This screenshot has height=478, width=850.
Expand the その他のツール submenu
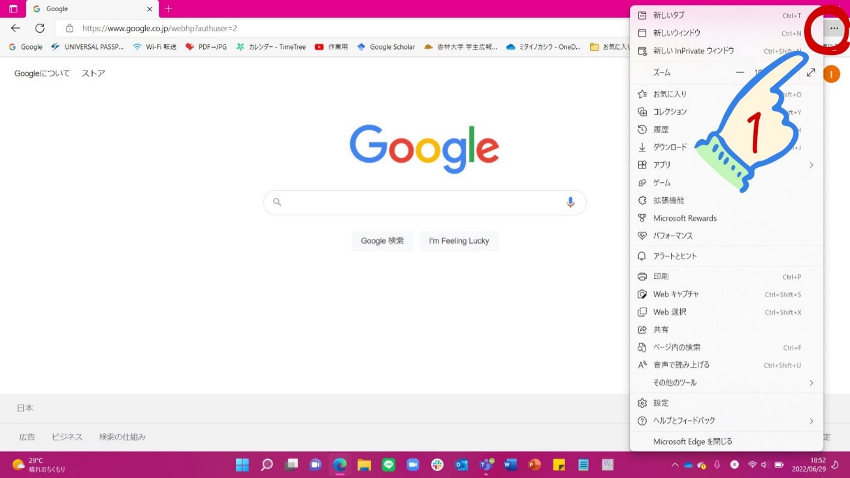point(726,383)
